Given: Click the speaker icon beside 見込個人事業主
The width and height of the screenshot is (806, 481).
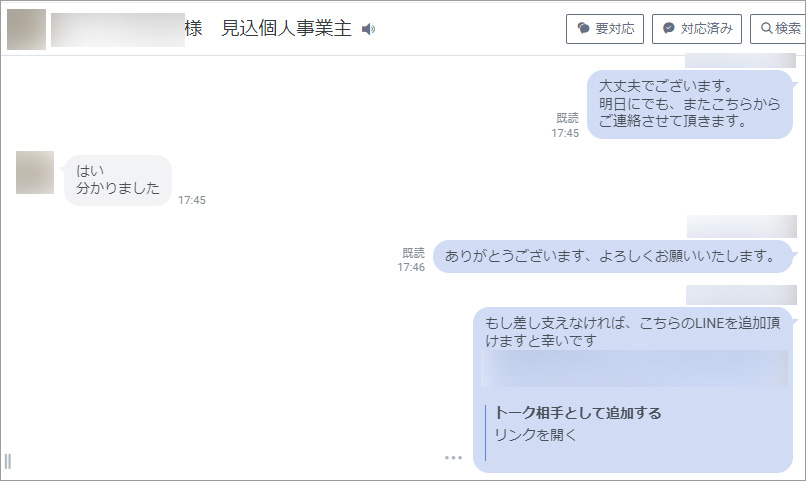Looking at the screenshot, I should [x=368, y=29].
